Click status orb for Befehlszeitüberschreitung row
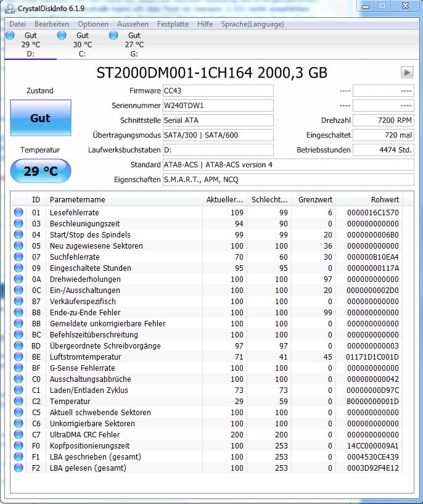The height and width of the screenshot is (504, 423). pos(18,334)
